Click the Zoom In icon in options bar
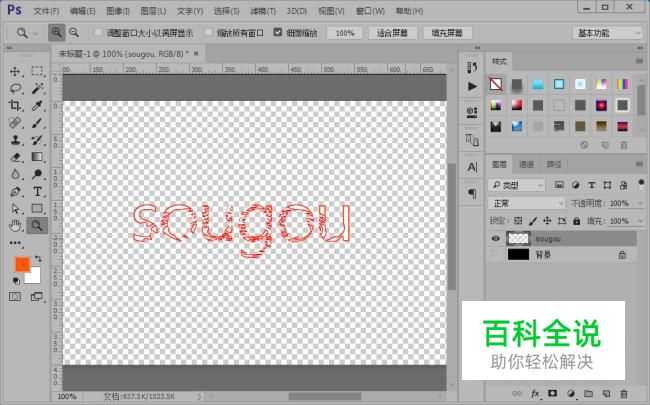Screen dimensions: 650x405 click(x=56, y=32)
